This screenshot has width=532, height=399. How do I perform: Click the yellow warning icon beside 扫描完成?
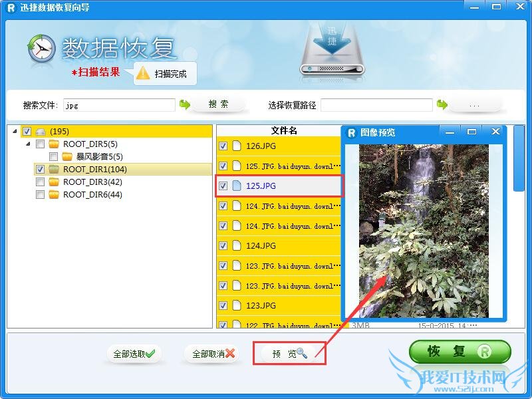144,73
